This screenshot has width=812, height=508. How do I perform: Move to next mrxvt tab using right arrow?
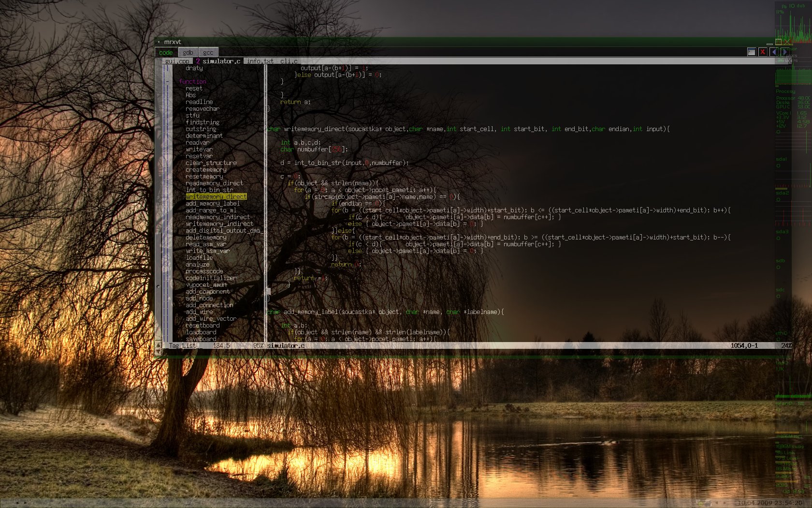(x=785, y=52)
